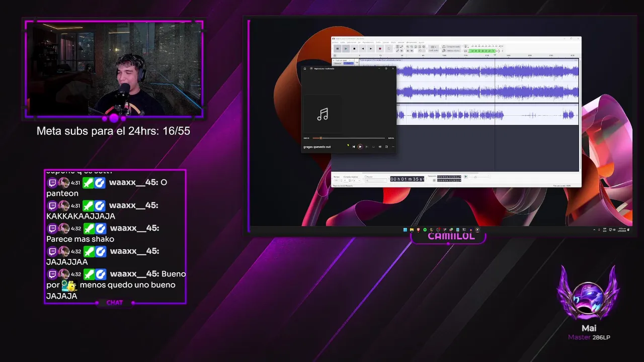Click Audacity's Zoom In magnifier

click(x=408, y=47)
